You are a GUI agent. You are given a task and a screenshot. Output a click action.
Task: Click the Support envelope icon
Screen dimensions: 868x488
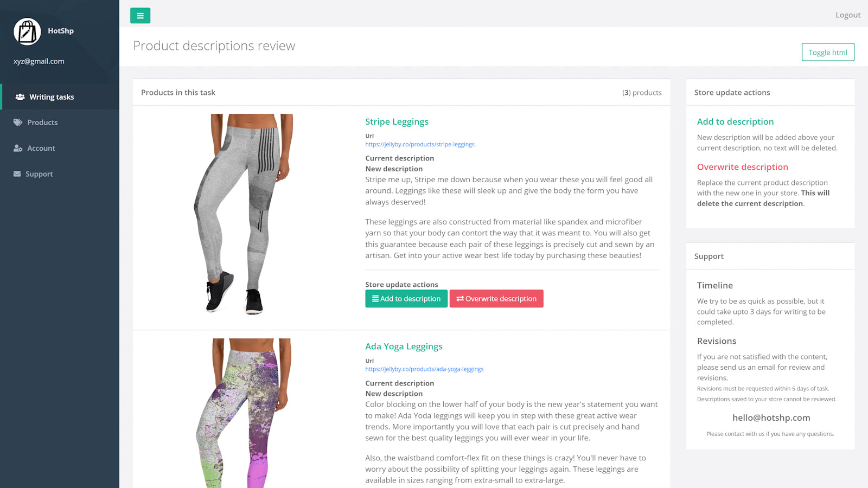tap(17, 174)
